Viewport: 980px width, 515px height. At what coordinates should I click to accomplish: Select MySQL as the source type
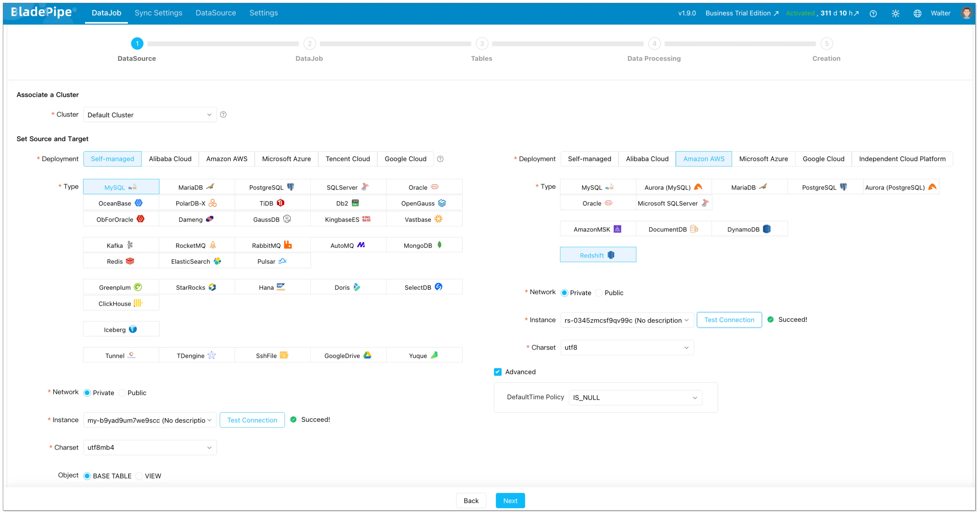121,187
